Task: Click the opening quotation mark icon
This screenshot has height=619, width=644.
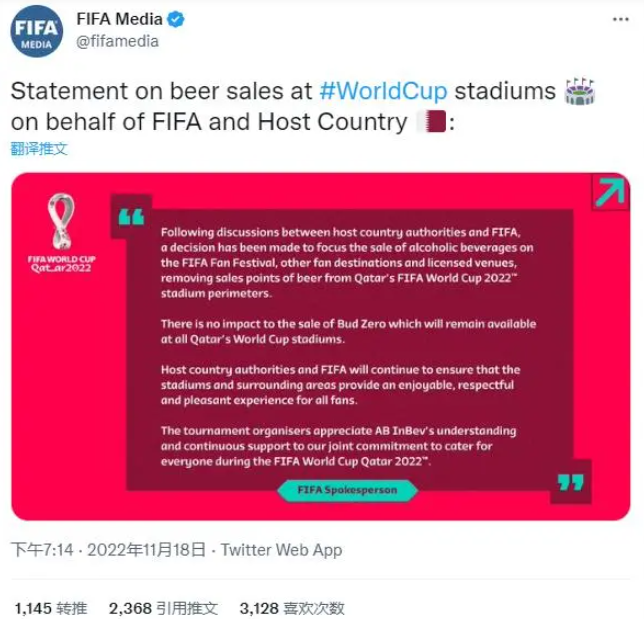Action: tap(131, 217)
